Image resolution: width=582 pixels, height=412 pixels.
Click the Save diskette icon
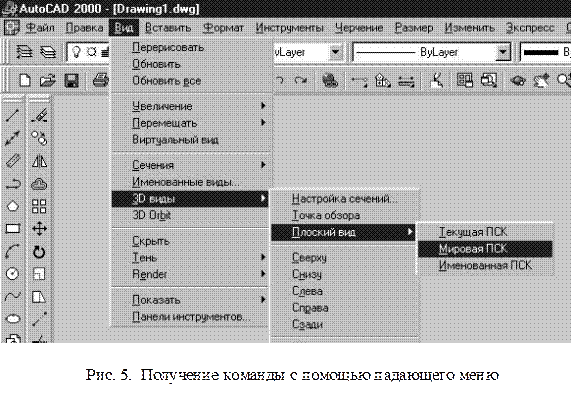pyautogui.click(x=71, y=80)
